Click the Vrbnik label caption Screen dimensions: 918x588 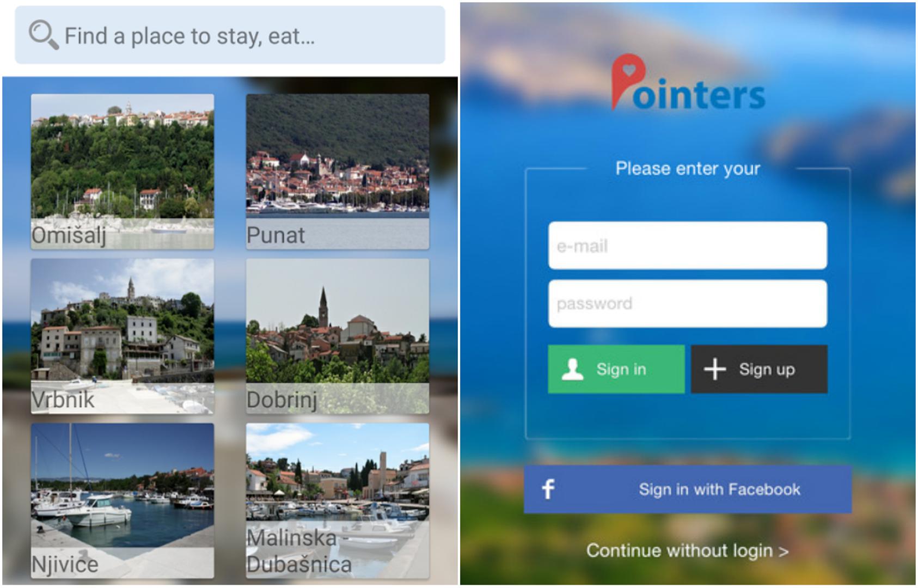(x=63, y=400)
